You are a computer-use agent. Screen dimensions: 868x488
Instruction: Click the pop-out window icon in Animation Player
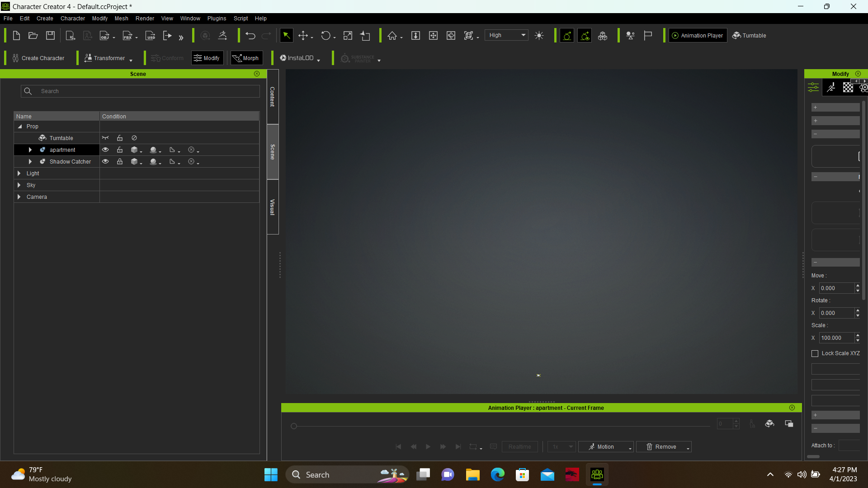tap(789, 424)
